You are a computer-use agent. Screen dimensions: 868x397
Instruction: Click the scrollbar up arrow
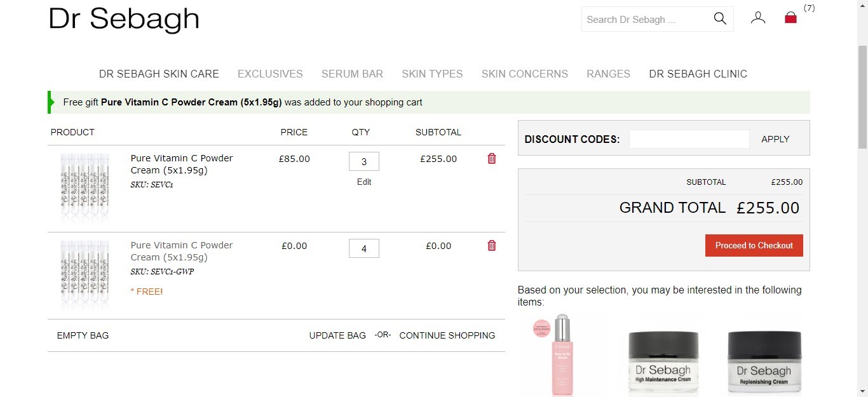click(863, 5)
